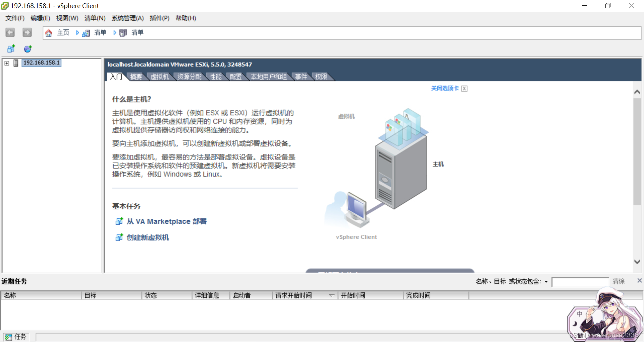644x342 pixels.
Task: Switch to the 事件 tab
Action: click(301, 77)
